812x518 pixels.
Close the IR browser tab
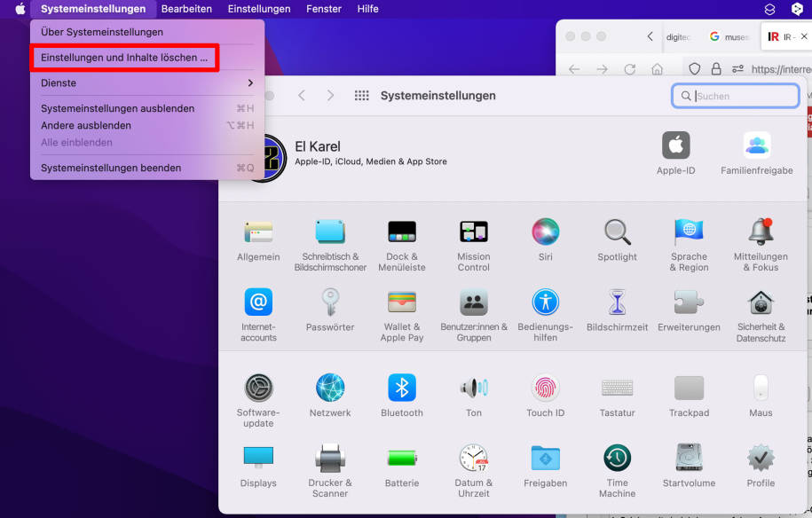(x=804, y=36)
